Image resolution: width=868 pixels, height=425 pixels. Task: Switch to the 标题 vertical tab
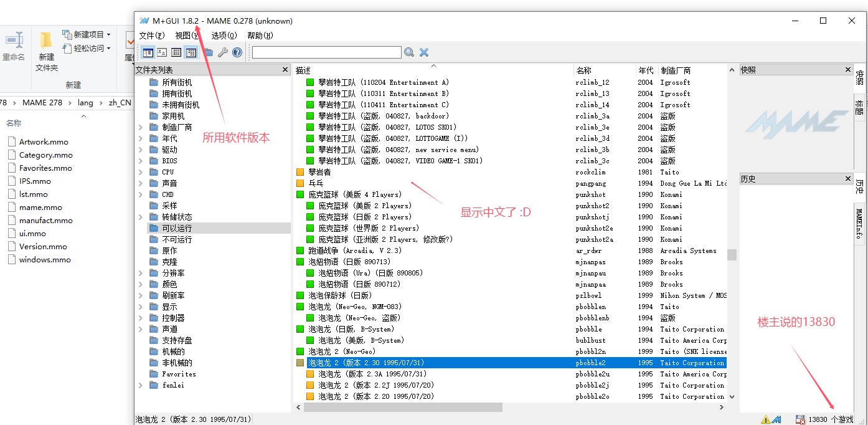[x=860, y=108]
